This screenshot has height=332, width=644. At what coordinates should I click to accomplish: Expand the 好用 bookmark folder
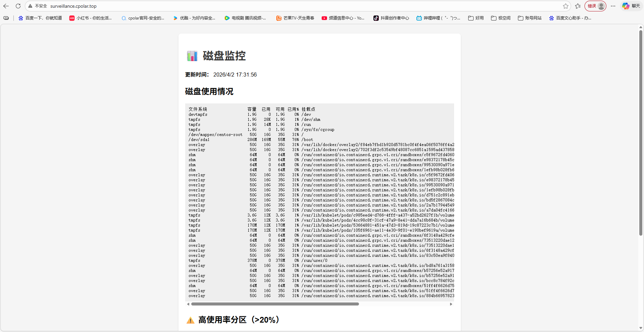[476, 18]
